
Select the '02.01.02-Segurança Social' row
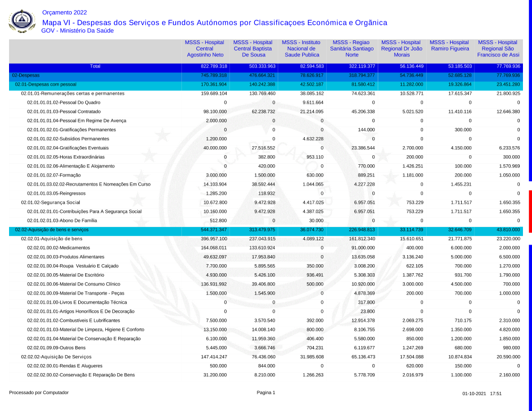pyautogui.click(x=51, y=203)
